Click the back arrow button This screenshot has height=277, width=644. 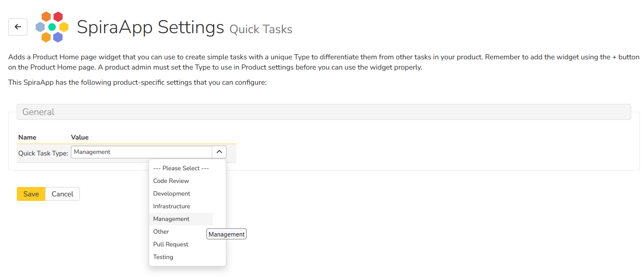[18, 27]
